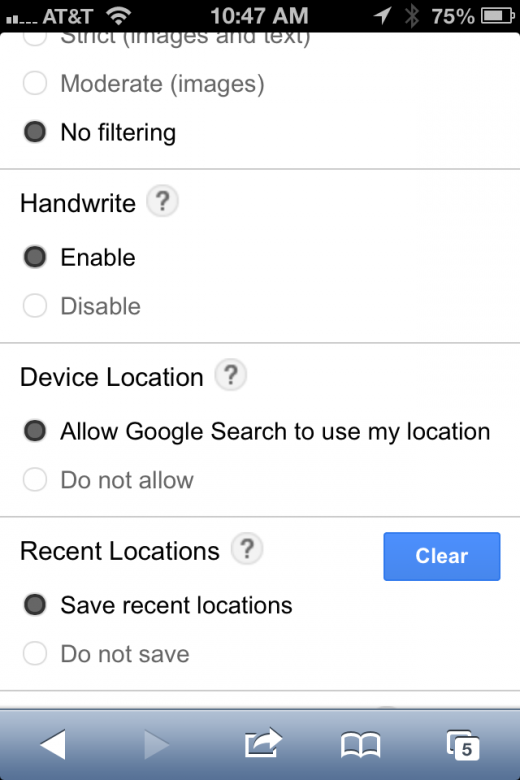Click the blue Clear button
The width and height of the screenshot is (520, 780).
[442, 556]
